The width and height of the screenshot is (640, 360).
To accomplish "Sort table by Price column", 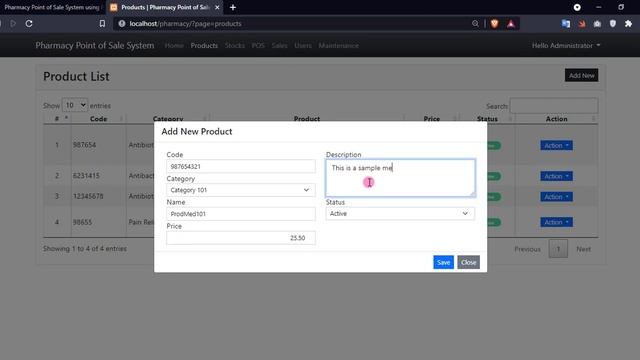I will click(431, 119).
